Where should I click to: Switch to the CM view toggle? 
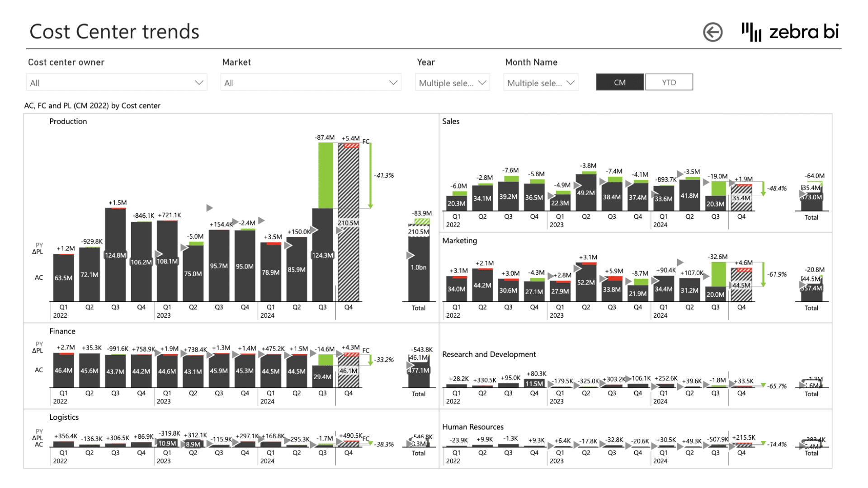coord(619,82)
